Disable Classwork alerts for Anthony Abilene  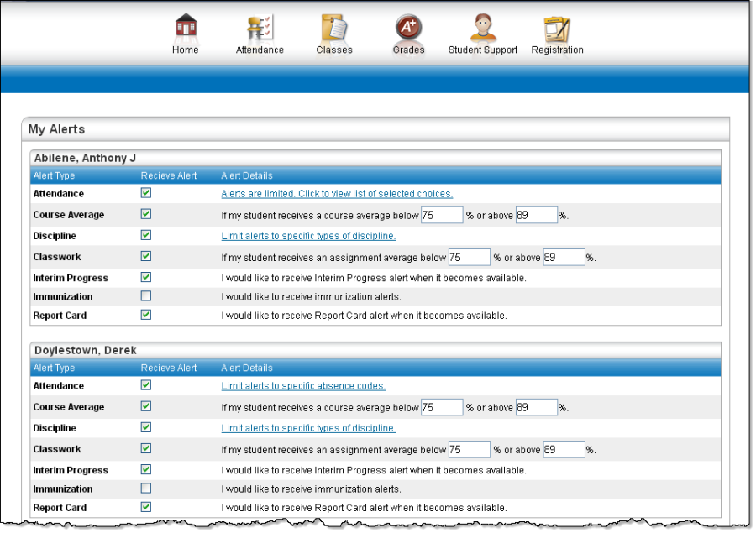pyautogui.click(x=147, y=257)
